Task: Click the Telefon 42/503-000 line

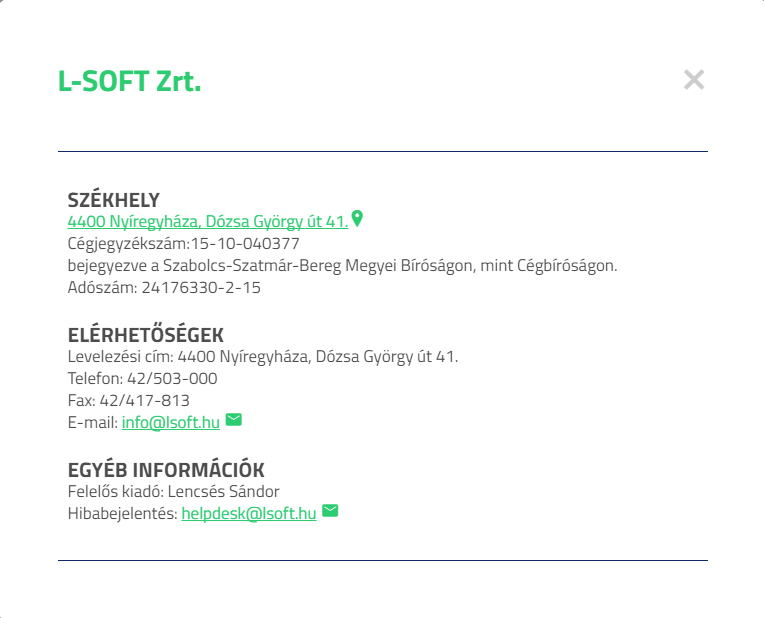Action: [x=142, y=379]
